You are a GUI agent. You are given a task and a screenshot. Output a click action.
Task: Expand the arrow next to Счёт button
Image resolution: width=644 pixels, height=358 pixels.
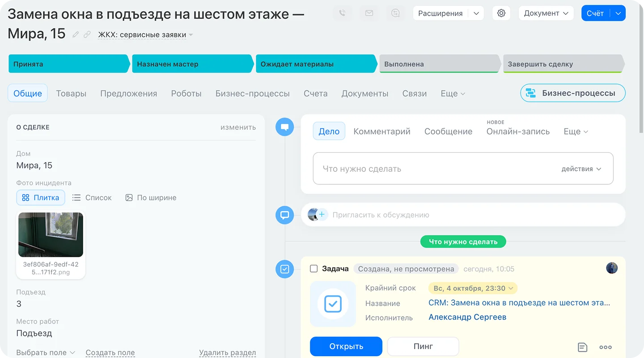(618, 13)
